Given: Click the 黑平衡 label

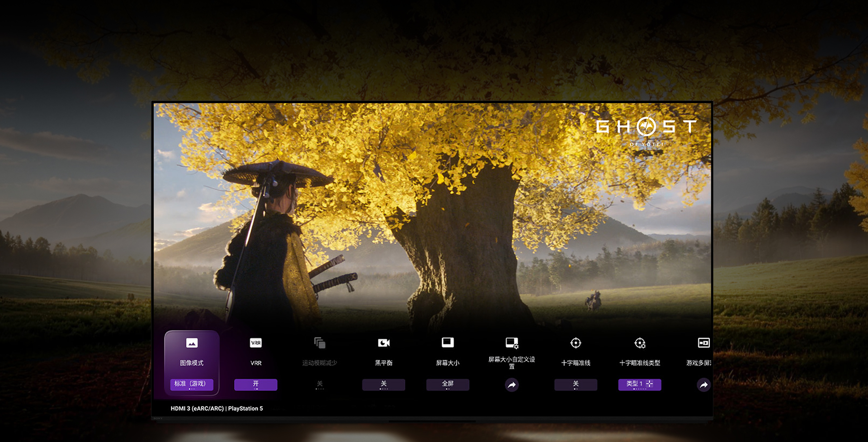Looking at the screenshot, I should click(x=384, y=363).
